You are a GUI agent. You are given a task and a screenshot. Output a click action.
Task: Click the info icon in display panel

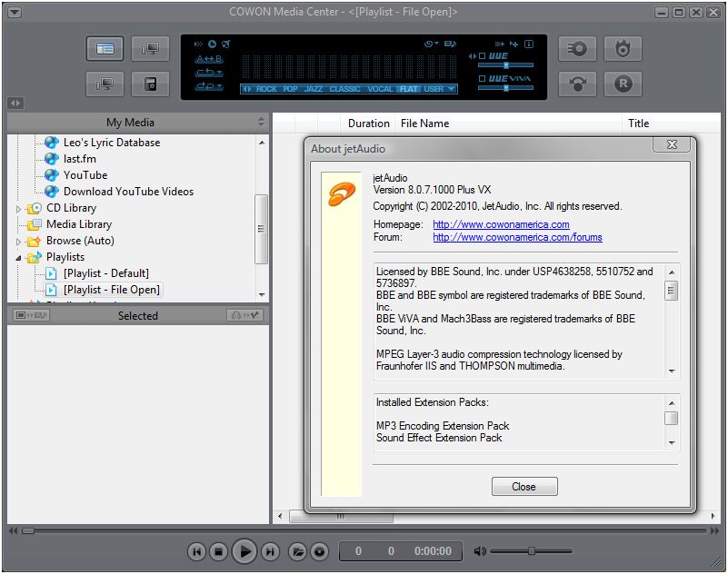(x=529, y=45)
